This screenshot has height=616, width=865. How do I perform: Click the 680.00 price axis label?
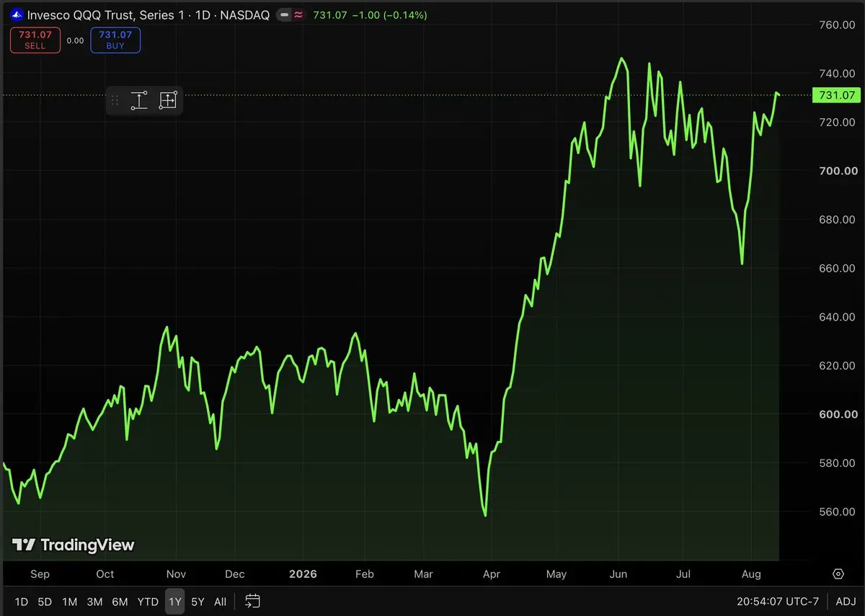pyautogui.click(x=838, y=219)
